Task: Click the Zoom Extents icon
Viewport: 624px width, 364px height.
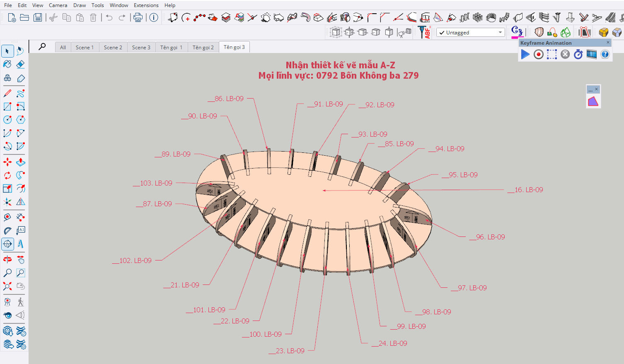Action: coord(7,286)
